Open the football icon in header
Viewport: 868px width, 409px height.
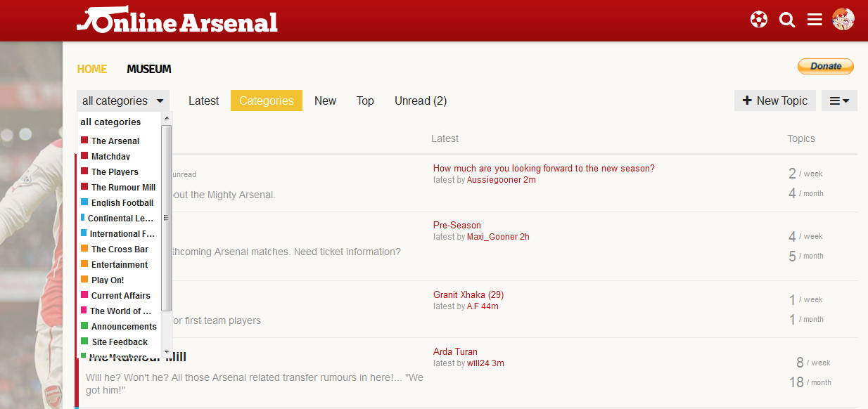point(759,20)
